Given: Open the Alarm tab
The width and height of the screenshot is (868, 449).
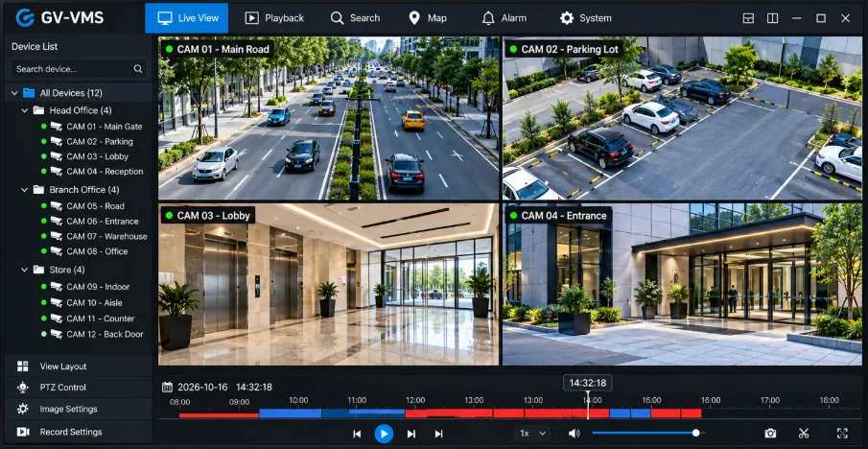Looking at the screenshot, I should point(504,18).
